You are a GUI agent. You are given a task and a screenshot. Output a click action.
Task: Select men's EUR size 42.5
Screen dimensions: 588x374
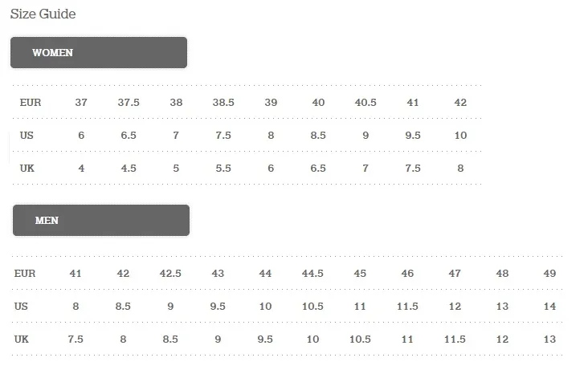tap(170, 273)
